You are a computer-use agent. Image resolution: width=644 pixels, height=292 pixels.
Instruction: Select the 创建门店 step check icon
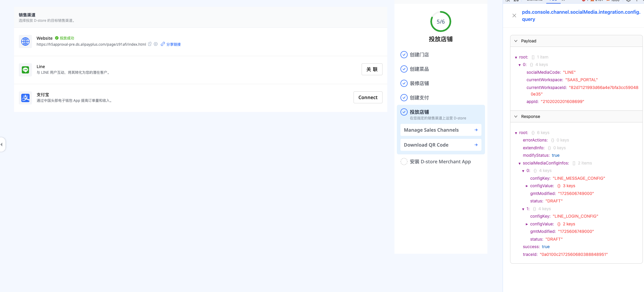pos(404,55)
